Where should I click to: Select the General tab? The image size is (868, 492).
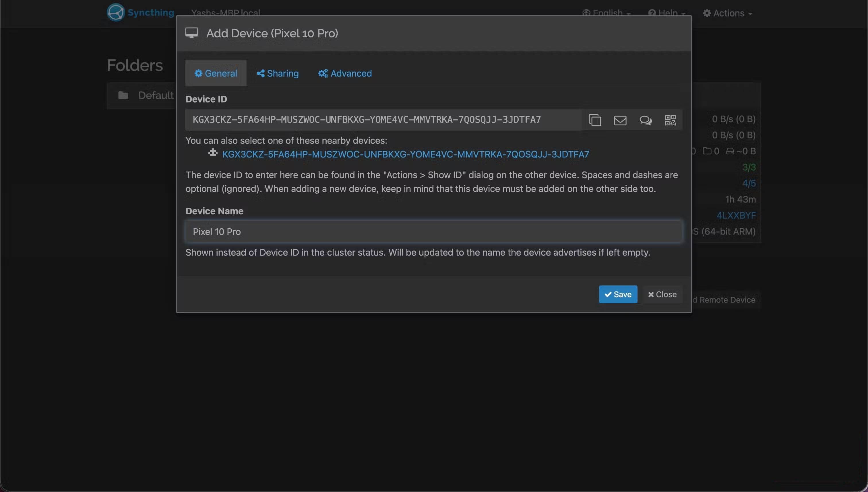click(216, 73)
